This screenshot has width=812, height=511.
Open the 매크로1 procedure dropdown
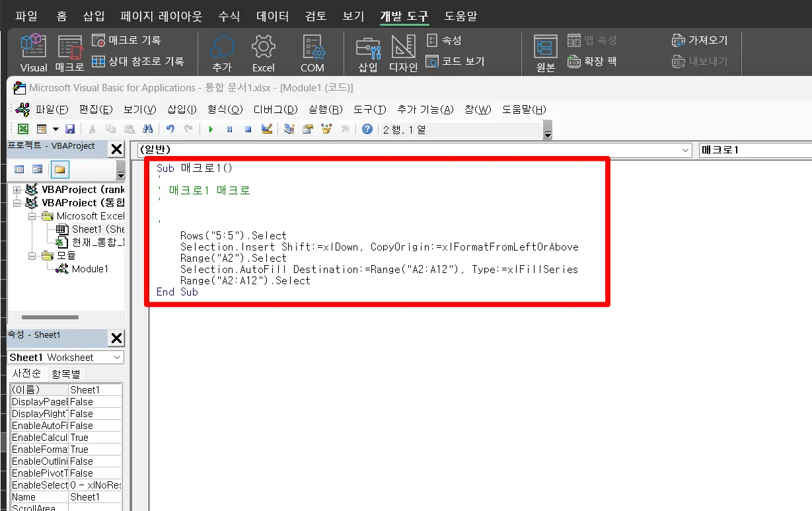pyautogui.click(x=754, y=150)
